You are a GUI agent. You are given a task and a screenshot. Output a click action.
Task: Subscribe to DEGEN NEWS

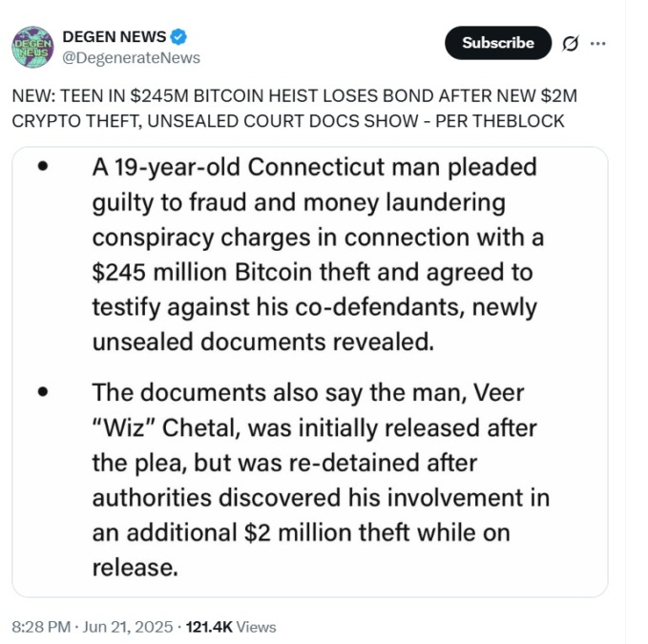(498, 43)
